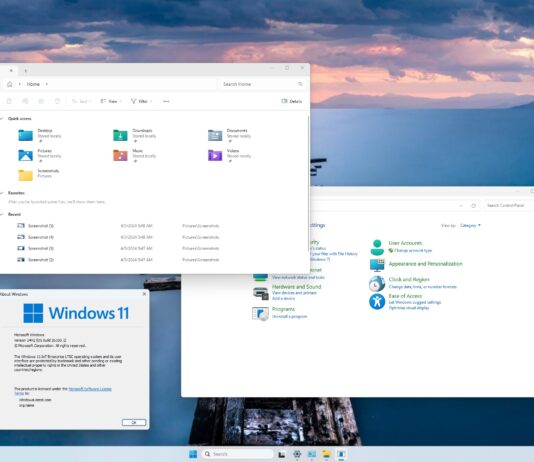This screenshot has height=462, width=534.
Task: Click the search magnifier in File Explorer
Action: [300, 84]
